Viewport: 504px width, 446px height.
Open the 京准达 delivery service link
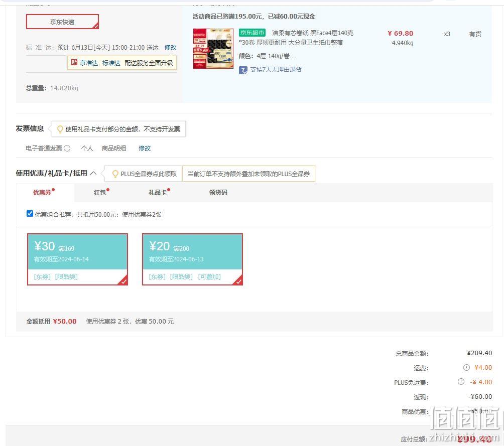tap(89, 63)
